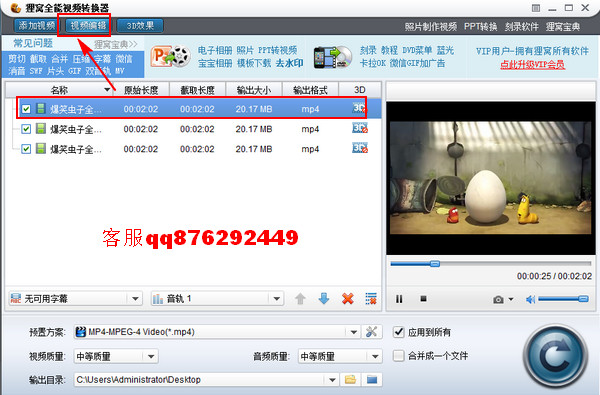Image resolution: width=600 pixels, height=395 pixels.
Task: Click the PowerPoint film reel icon
Action: (171, 57)
